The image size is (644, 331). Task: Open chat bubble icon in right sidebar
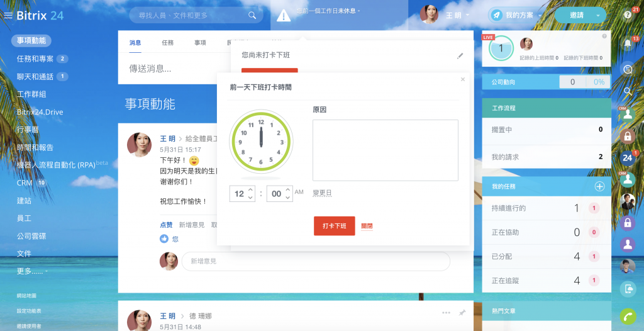coord(628,69)
